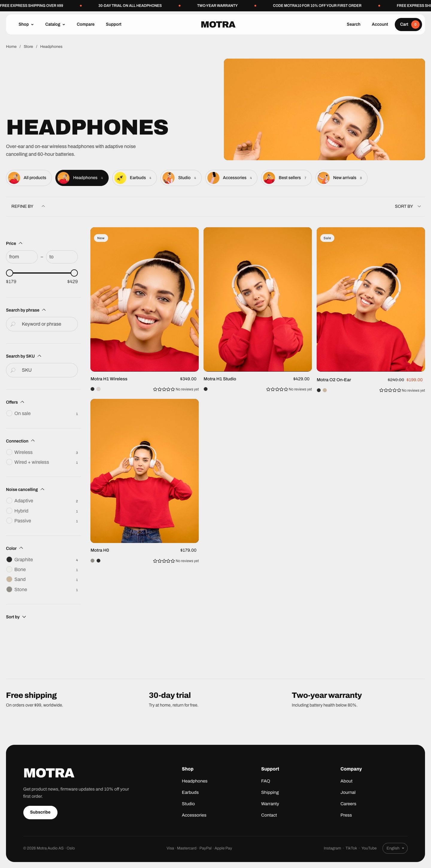The width and height of the screenshot is (431, 868).
Task: Open the cart with its count badge
Action: (x=408, y=24)
